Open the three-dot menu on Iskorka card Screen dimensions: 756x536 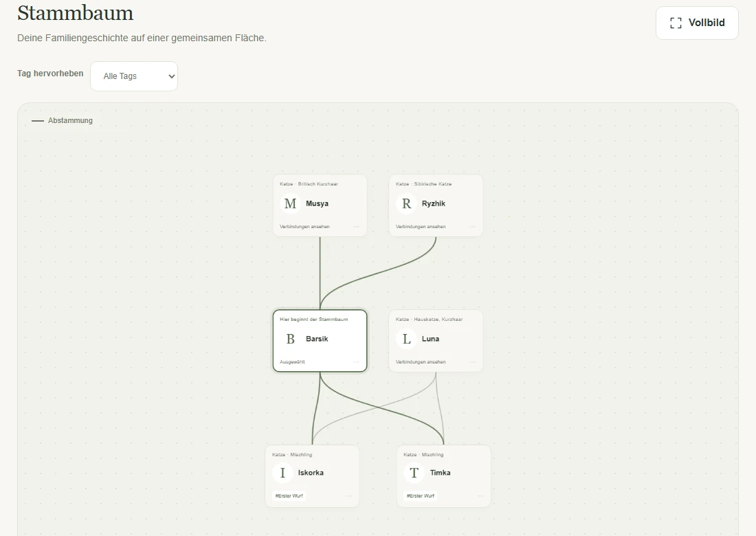[x=348, y=495]
